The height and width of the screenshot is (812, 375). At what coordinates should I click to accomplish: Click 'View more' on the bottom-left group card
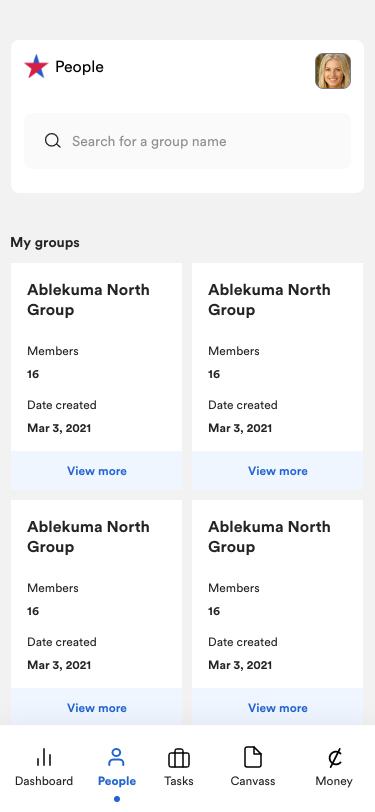[x=96, y=707]
